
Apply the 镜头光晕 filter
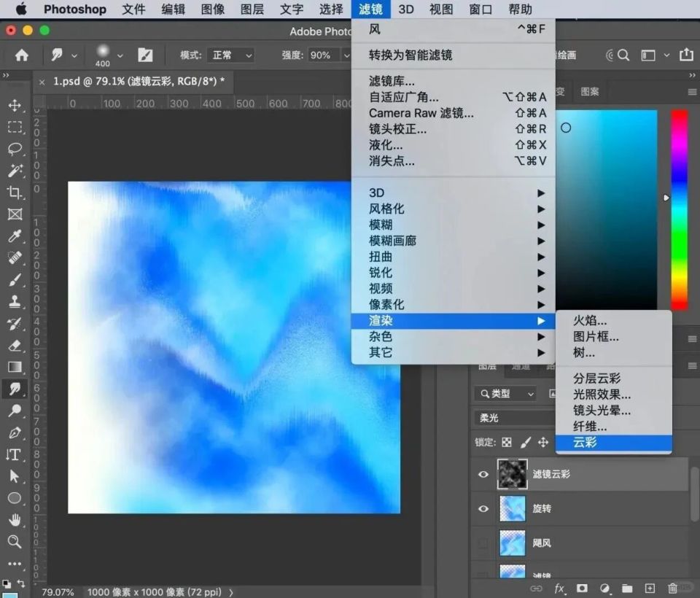[602, 411]
